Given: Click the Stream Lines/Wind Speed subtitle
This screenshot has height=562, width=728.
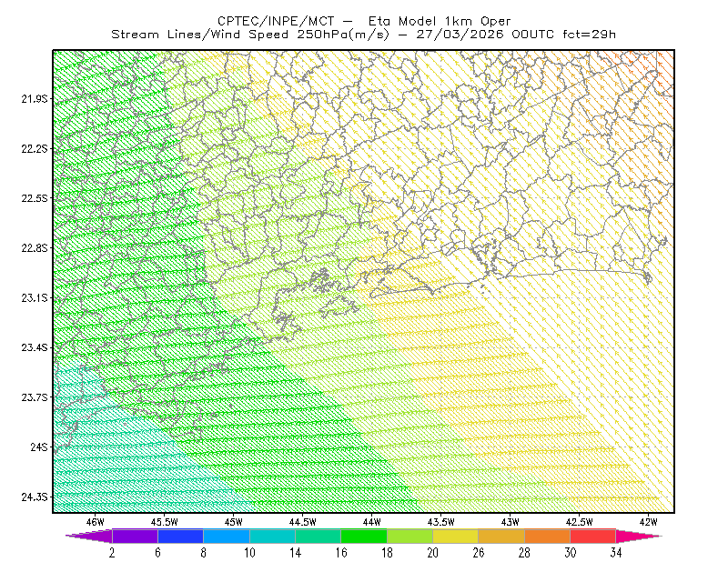Looking at the screenshot, I should click(204, 35).
